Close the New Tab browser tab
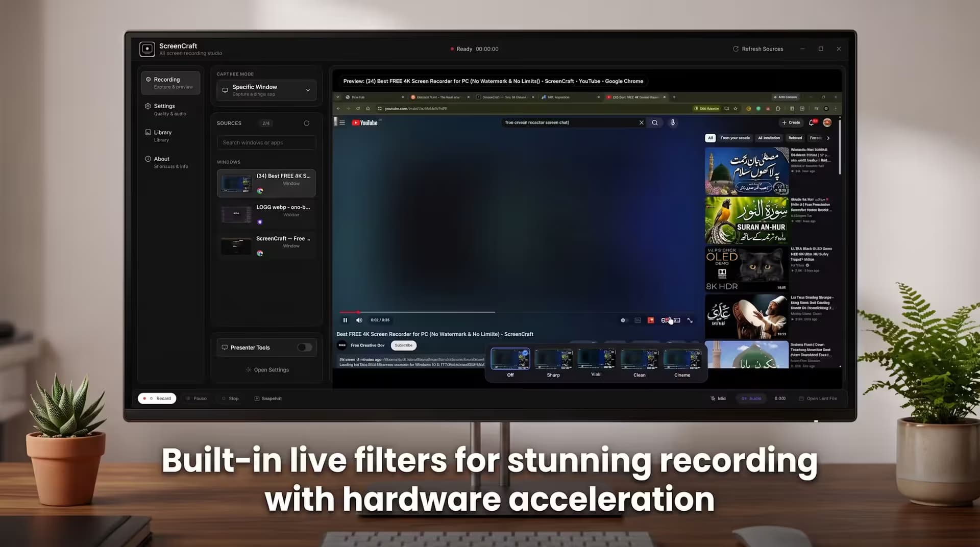The image size is (980, 547). (x=403, y=97)
